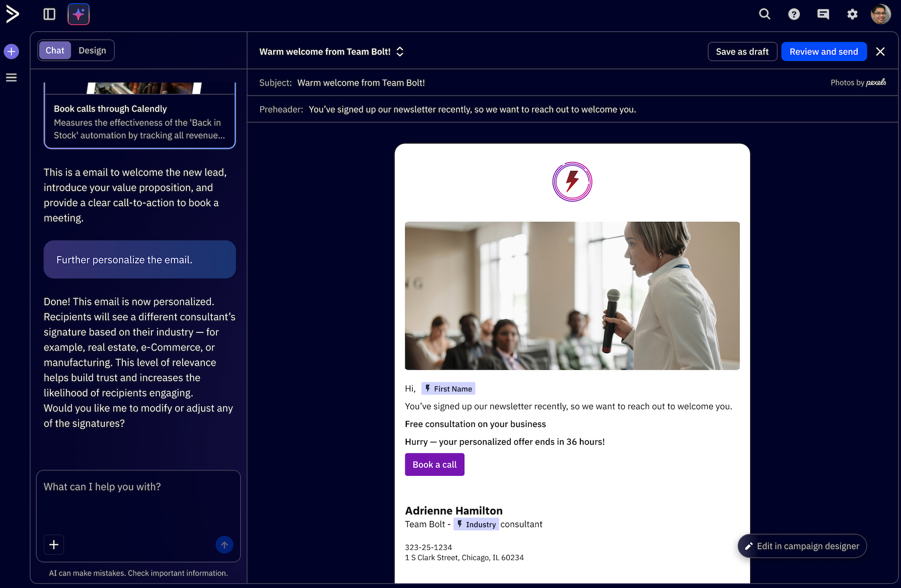Open search with the magnifier icon
Viewport: 901px width, 588px height.
coord(764,14)
